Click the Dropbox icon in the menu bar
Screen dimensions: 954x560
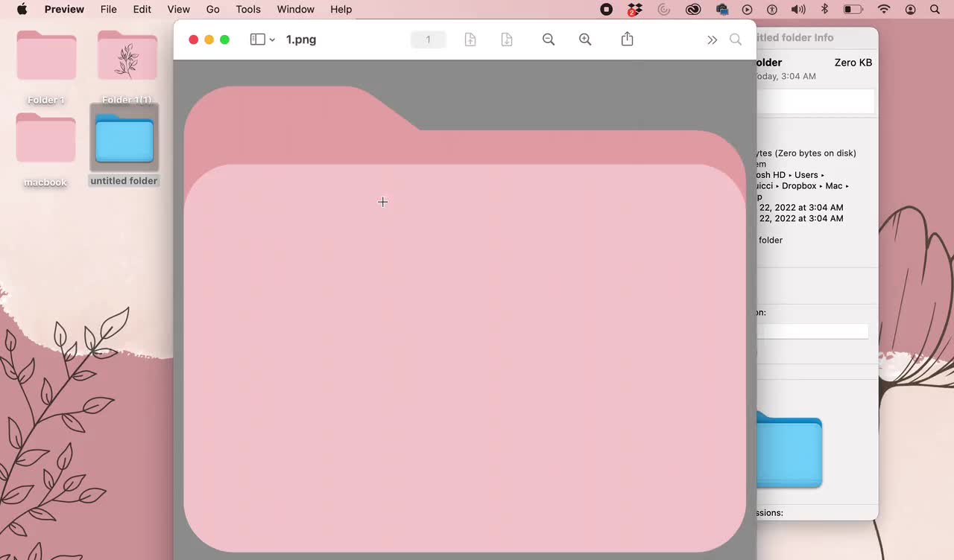634,9
